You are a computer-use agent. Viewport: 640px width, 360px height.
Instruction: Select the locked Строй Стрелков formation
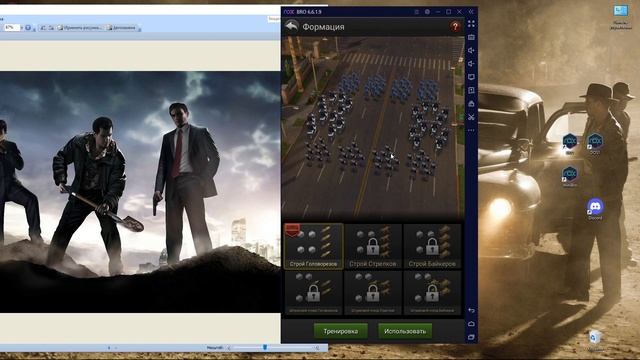(x=373, y=246)
